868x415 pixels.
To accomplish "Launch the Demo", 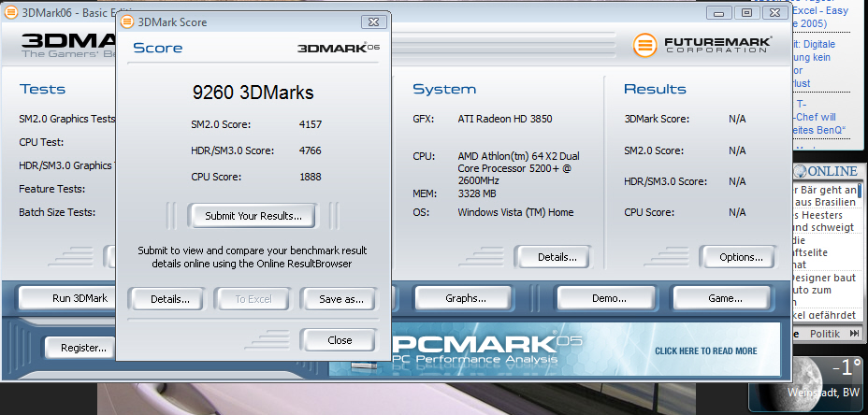I will pyautogui.click(x=609, y=298).
